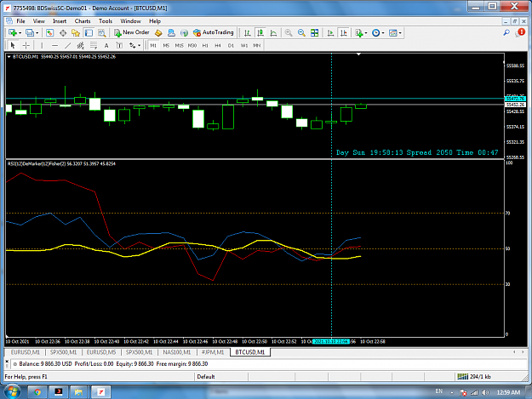Open the red notification alert icon
The width and height of the screenshot is (532, 399).
pyautogui.click(x=520, y=32)
